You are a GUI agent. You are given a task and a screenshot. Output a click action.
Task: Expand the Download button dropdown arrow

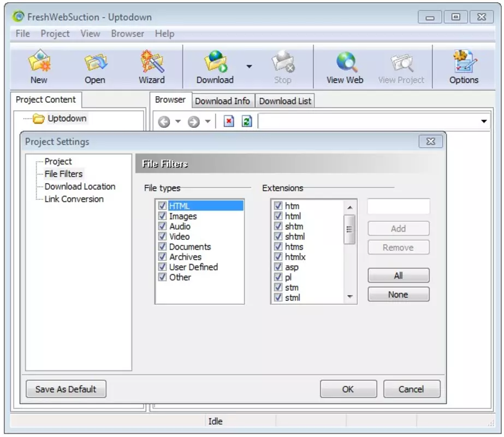pyautogui.click(x=249, y=66)
